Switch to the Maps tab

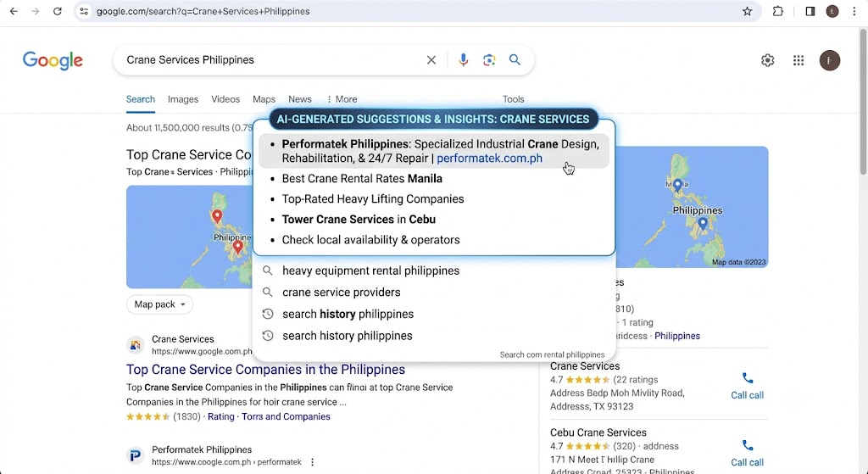[264, 99]
